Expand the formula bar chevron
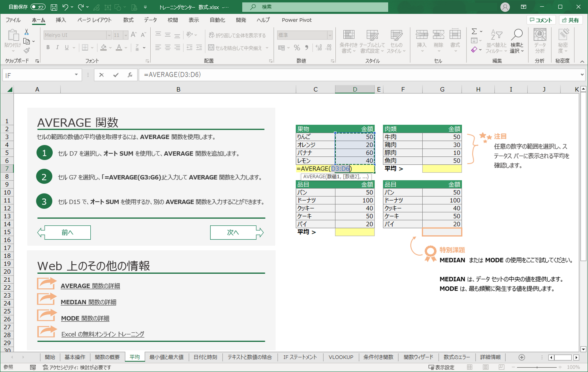The height and width of the screenshot is (372, 588). [x=582, y=75]
